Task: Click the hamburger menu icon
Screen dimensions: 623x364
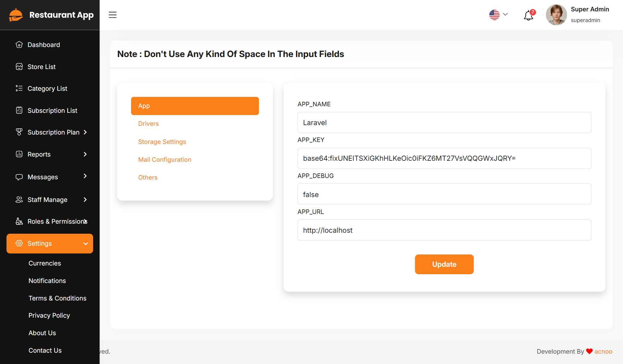Action: [113, 15]
